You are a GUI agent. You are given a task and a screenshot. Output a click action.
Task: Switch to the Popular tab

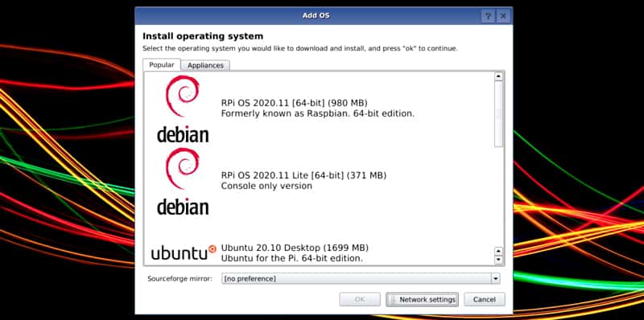pyautogui.click(x=162, y=65)
